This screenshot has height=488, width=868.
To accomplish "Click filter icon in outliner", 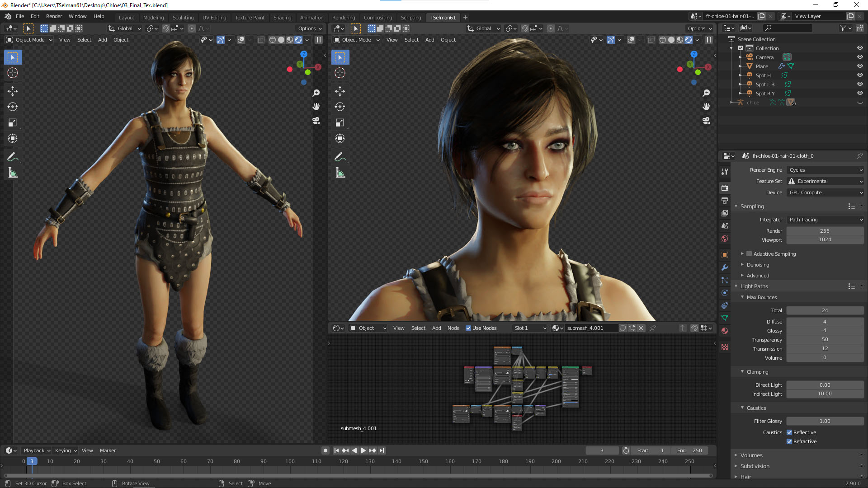I will tap(843, 28).
